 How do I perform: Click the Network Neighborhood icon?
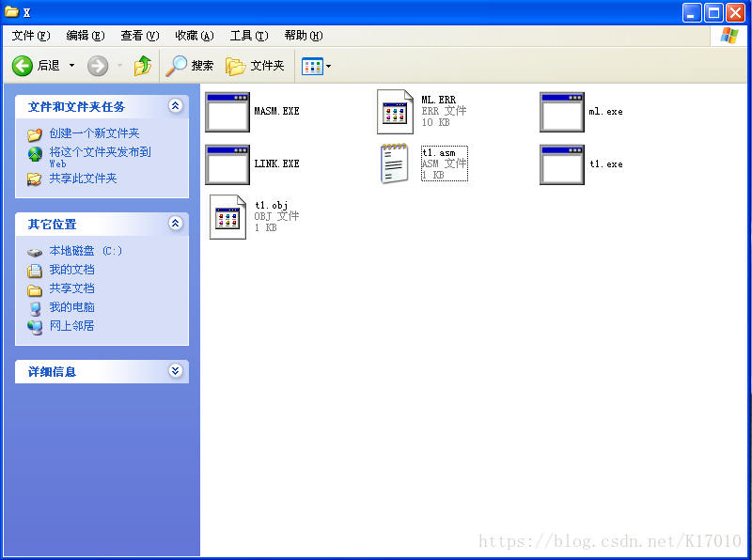coord(35,327)
